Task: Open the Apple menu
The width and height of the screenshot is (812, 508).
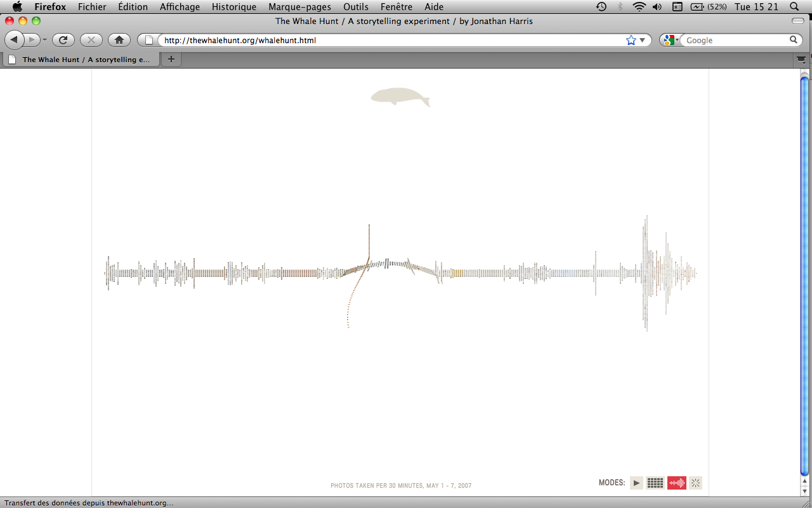Action: [17, 7]
